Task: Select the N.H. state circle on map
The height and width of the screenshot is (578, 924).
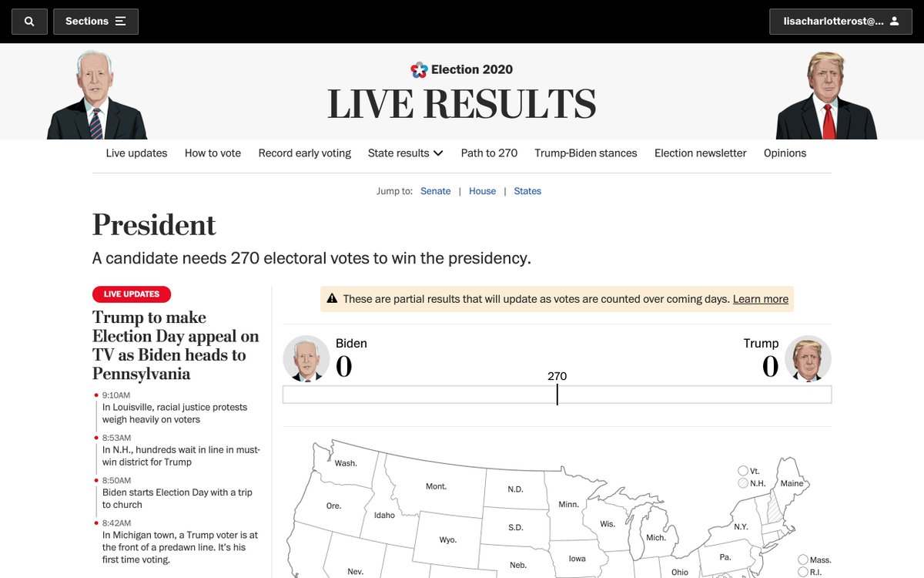Action: click(743, 483)
